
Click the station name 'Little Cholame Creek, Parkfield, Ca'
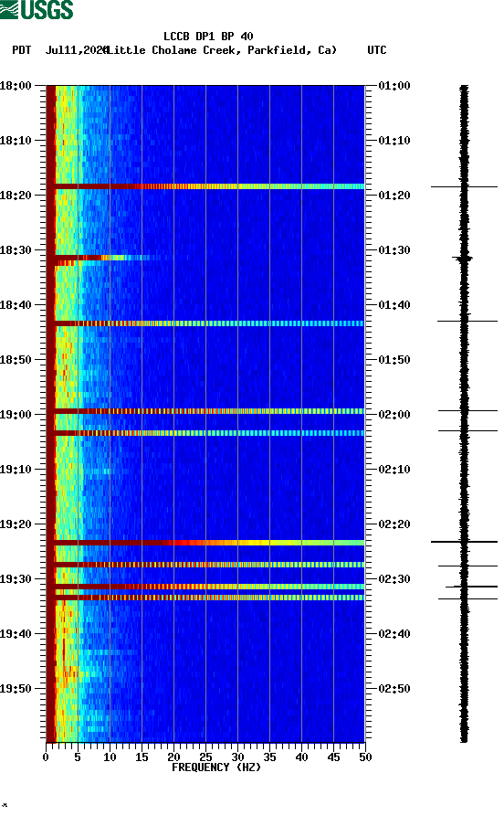[222, 50]
